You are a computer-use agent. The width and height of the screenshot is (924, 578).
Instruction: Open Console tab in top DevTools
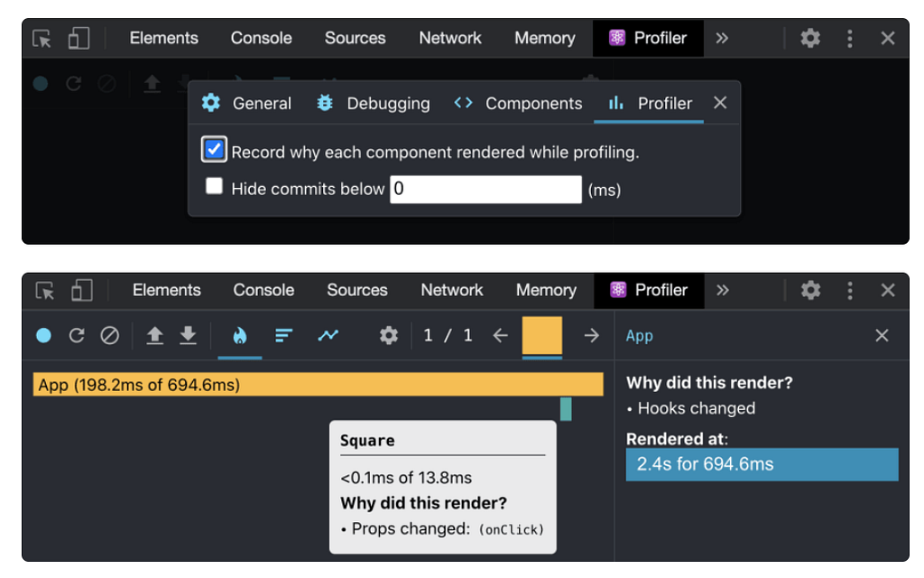pyautogui.click(x=261, y=38)
